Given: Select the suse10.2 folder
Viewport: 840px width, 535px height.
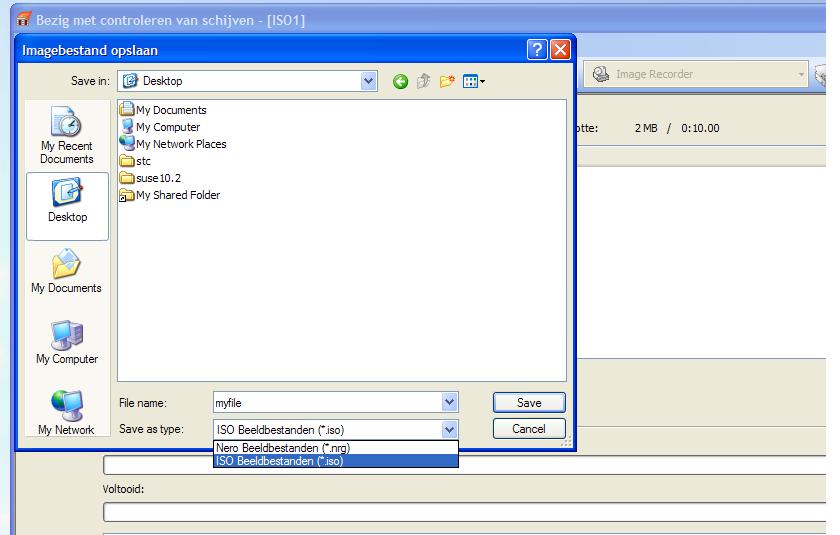Looking at the screenshot, I should tap(151, 178).
